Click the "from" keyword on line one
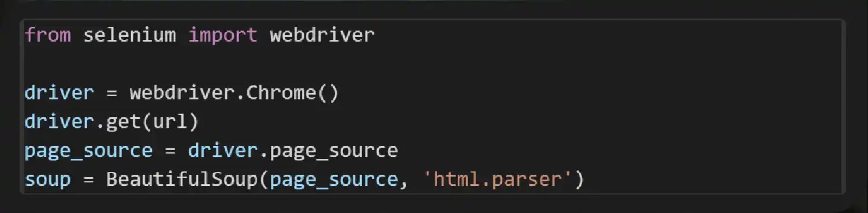868x213 pixels. click(48, 35)
